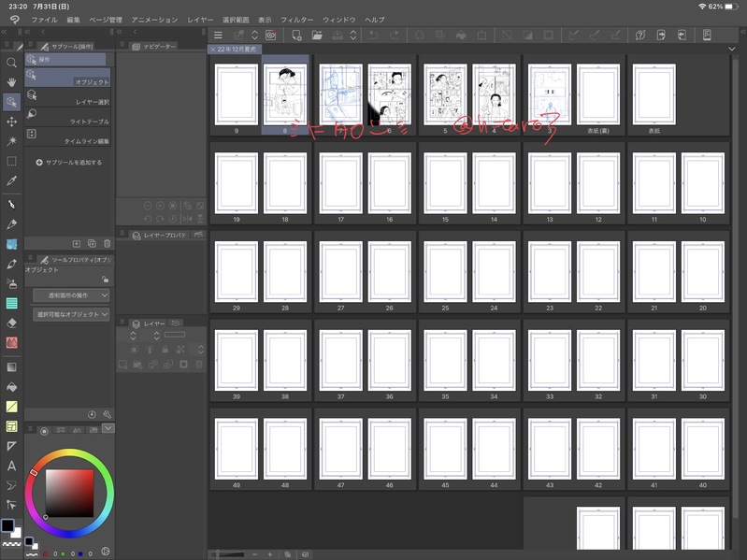Select the Zoom magnifier tool
747x560 pixels.
pyautogui.click(x=11, y=63)
